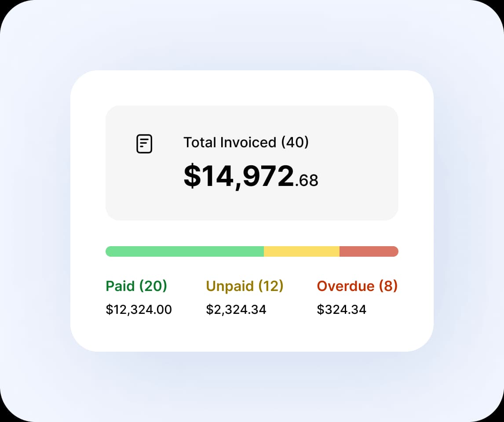Select the Total Invoiced (40) heading
This screenshot has height=422, width=504.
pyautogui.click(x=246, y=142)
